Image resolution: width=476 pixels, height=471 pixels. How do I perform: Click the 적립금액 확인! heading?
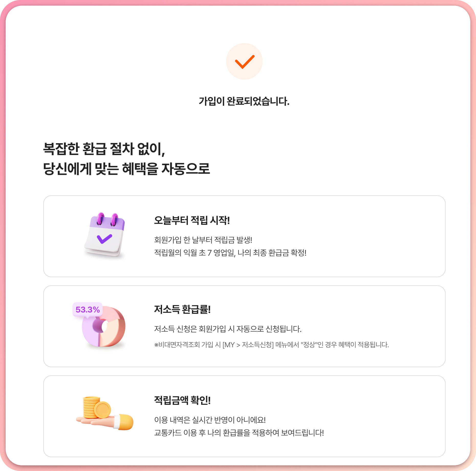pyautogui.click(x=182, y=400)
